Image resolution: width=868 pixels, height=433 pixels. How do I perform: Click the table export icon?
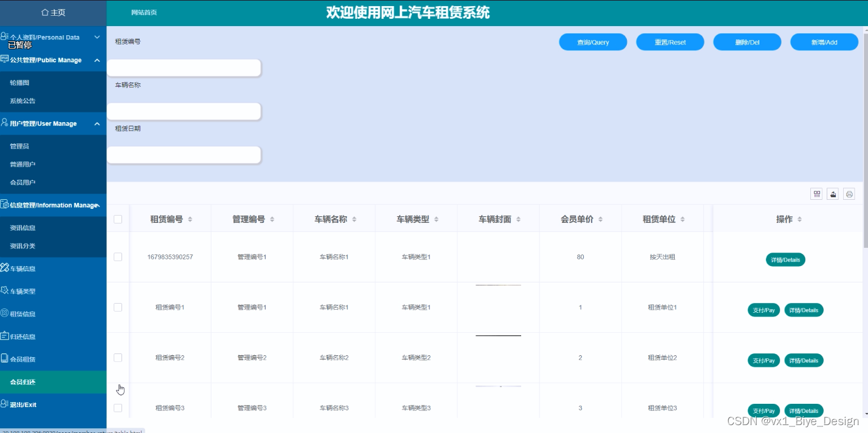pyautogui.click(x=833, y=194)
